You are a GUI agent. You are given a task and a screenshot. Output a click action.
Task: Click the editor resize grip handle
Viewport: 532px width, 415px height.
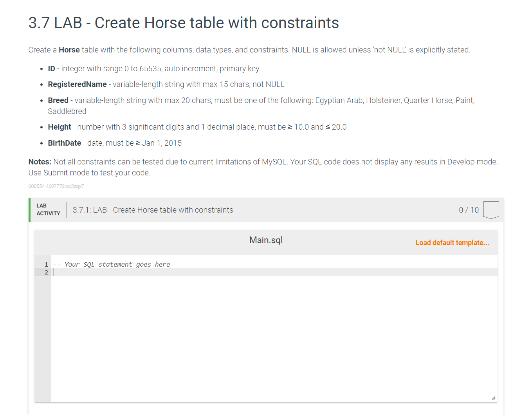click(493, 397)
